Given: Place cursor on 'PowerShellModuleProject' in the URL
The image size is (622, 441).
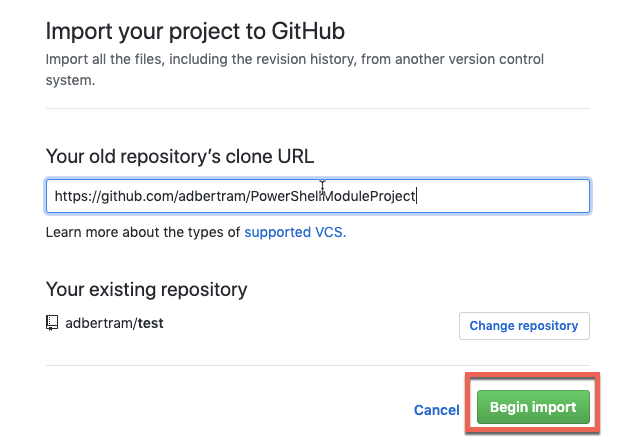Looking at the screenshot, I should [332, 196].
